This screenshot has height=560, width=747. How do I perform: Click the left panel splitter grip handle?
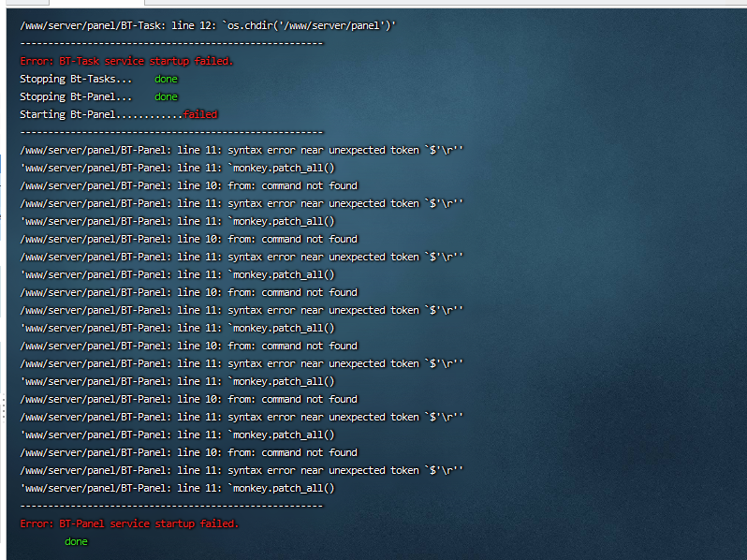coord(3,406)
